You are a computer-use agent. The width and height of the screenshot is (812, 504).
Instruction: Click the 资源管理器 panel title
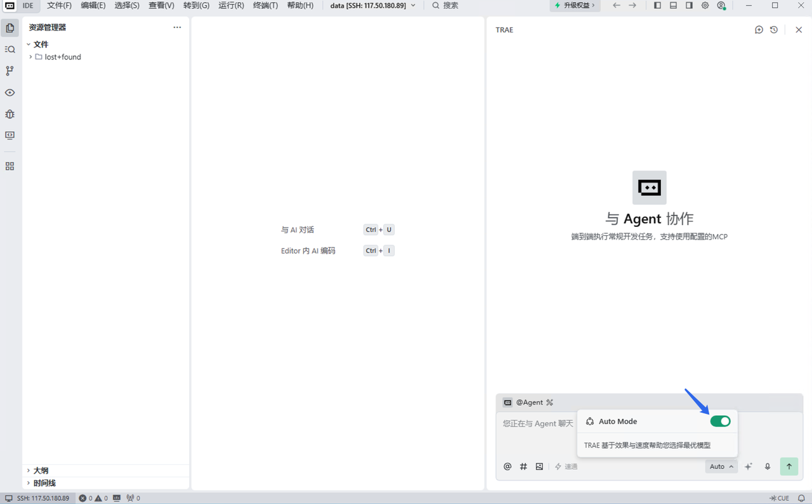[48, 27]
